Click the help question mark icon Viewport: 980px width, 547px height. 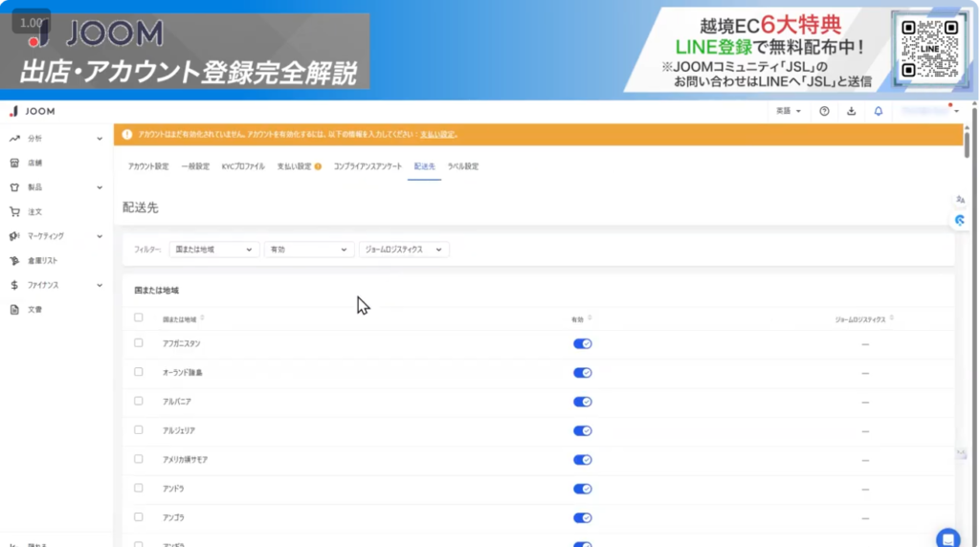[x=824, y=111]
